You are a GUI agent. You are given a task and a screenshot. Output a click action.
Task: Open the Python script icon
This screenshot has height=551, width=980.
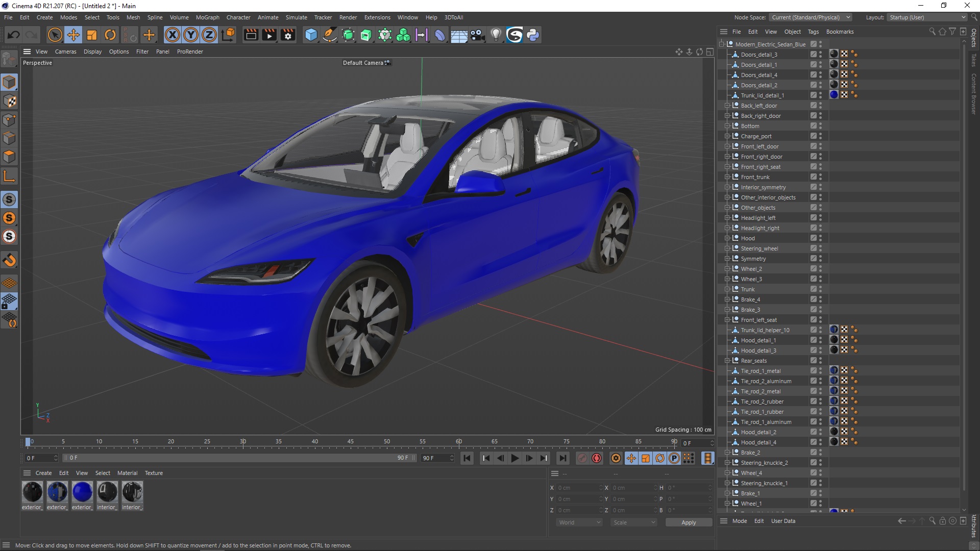(533, 35)
